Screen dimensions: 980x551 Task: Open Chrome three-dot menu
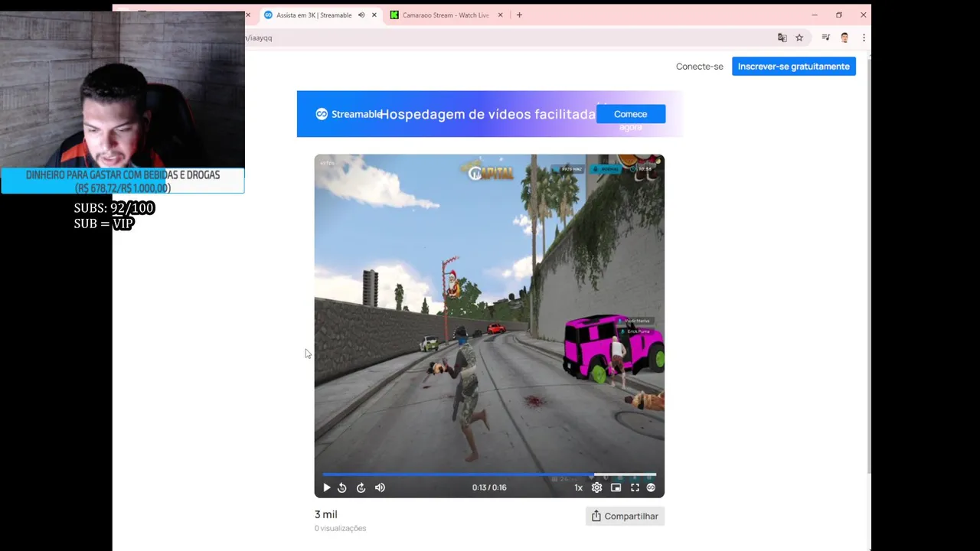(x=864, y=37)
